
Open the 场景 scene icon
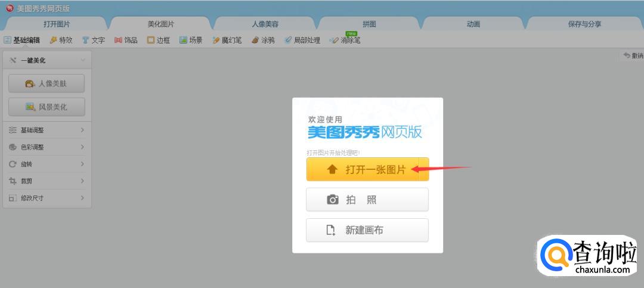point(183,41)
